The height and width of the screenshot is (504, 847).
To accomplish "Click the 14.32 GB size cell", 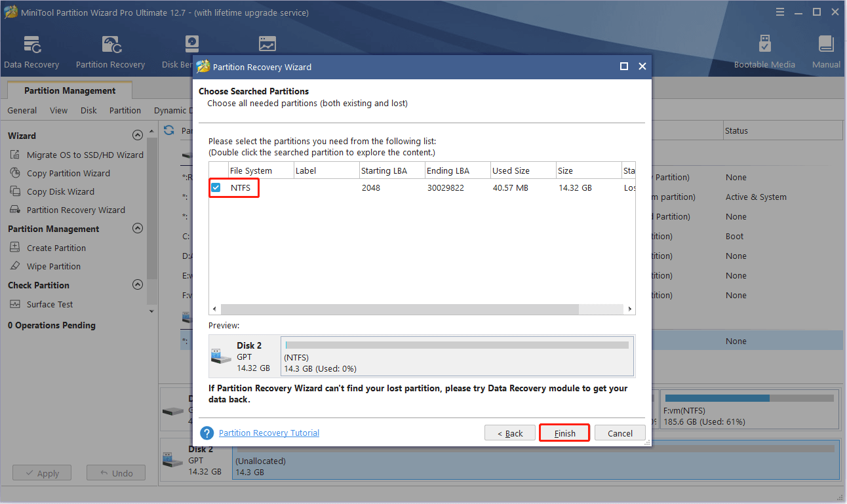I will click(575, 188).
